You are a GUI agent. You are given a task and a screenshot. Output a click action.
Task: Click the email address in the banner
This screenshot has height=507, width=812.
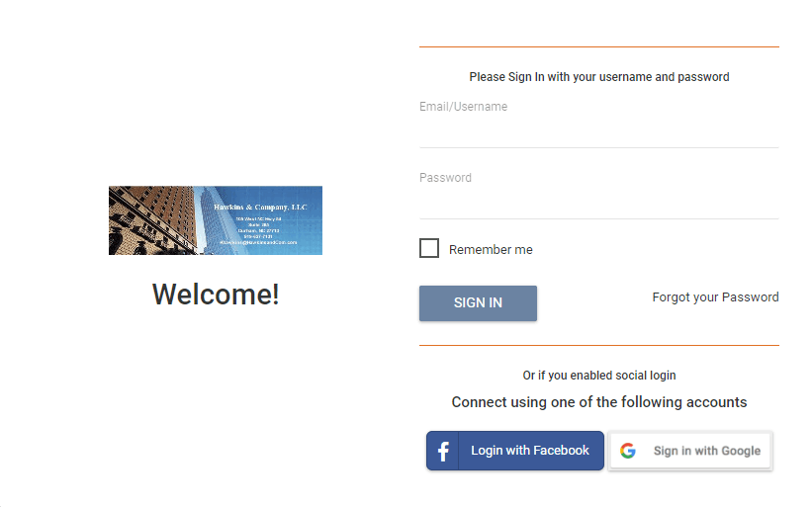click(259, 242)
